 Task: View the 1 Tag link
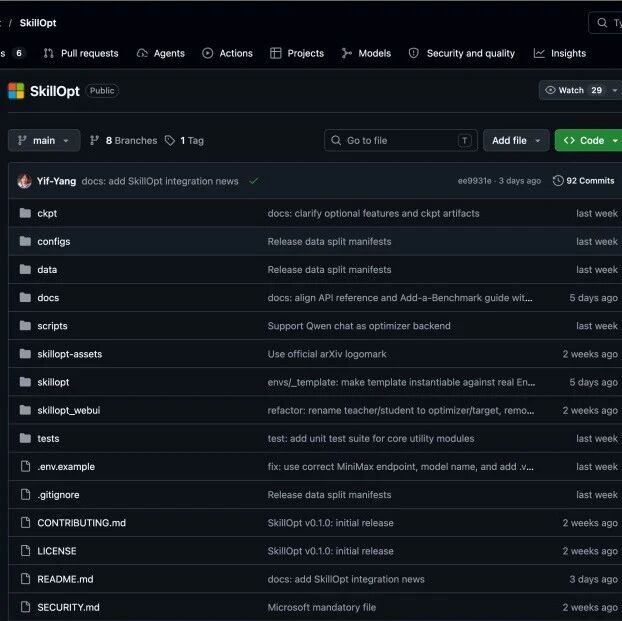pos(184,140)
